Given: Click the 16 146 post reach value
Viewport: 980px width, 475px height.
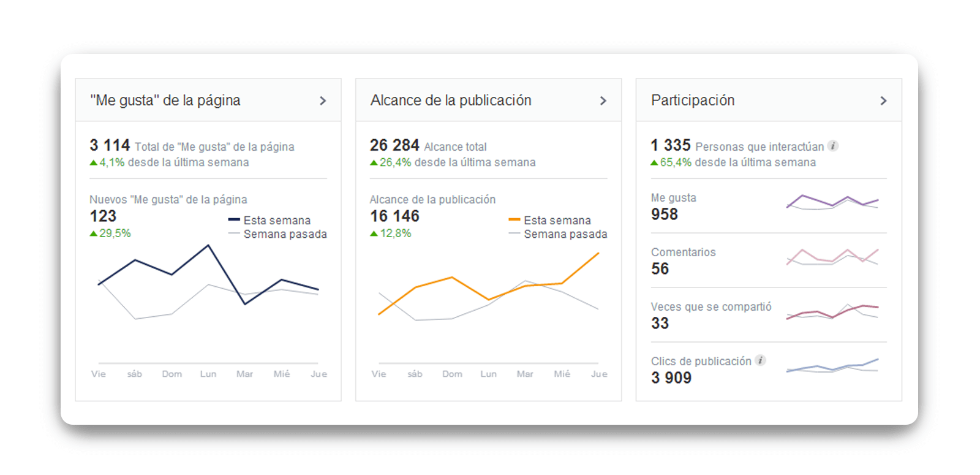Looking at the screenshot, I should pos(394,216).
